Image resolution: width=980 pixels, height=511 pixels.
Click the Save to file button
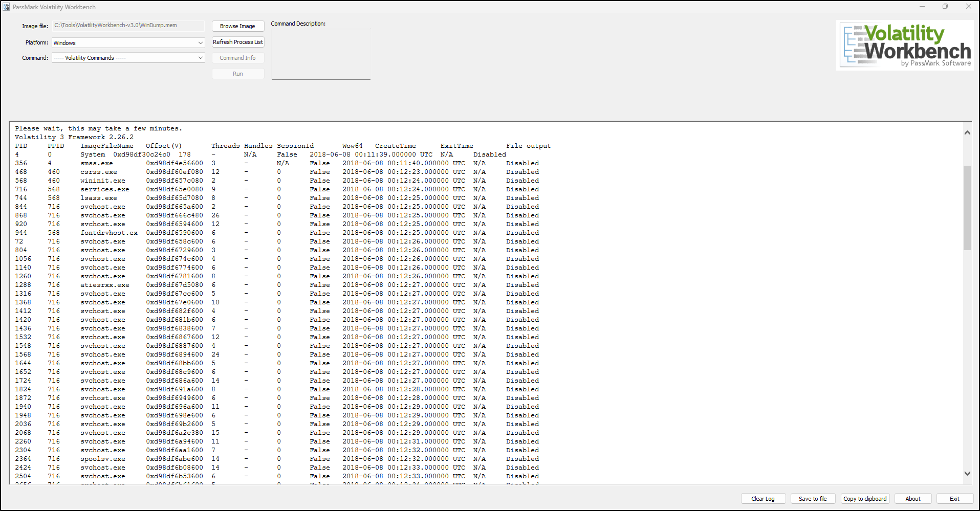point(813,499)
